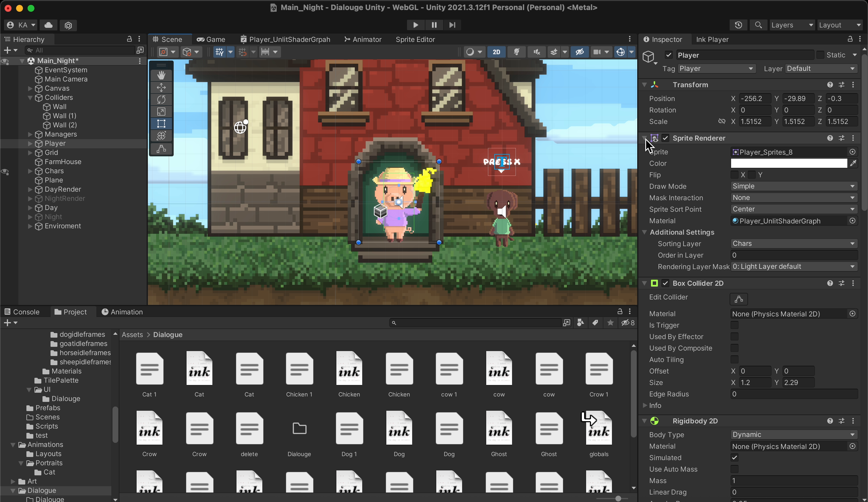Select the globals ink file thumbnail
This screenshot has height=502, width=868.
pos(599,429)
